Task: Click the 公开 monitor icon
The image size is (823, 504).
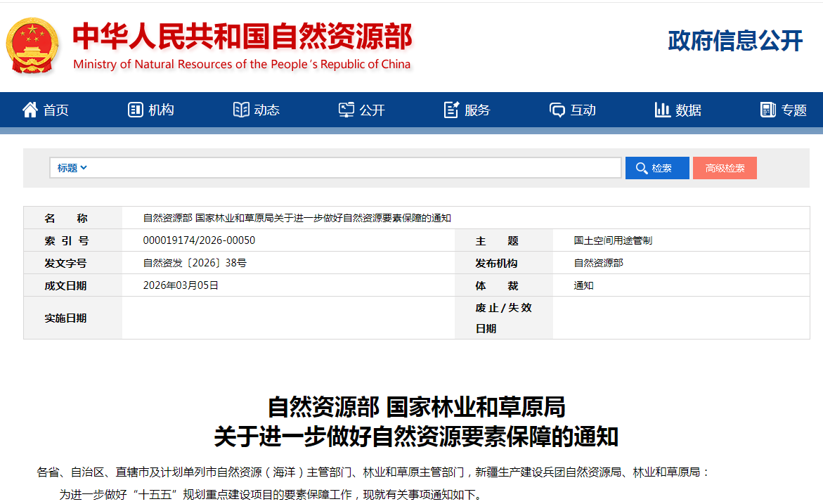Action: (346, 110)
